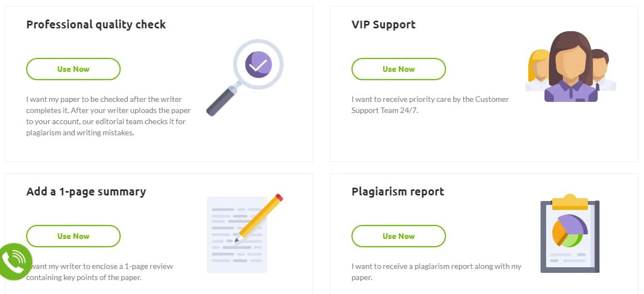Click the document with pencil summary icon

click(x=245, y=233)
